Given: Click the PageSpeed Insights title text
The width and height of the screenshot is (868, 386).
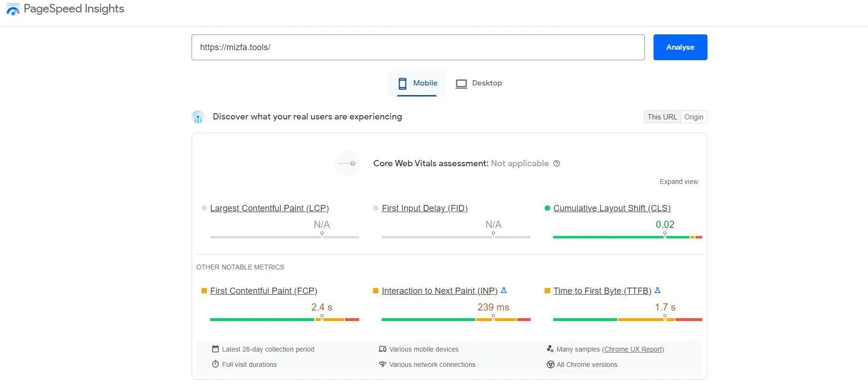Looking at the screenshot, I should [x=74, y=9].
